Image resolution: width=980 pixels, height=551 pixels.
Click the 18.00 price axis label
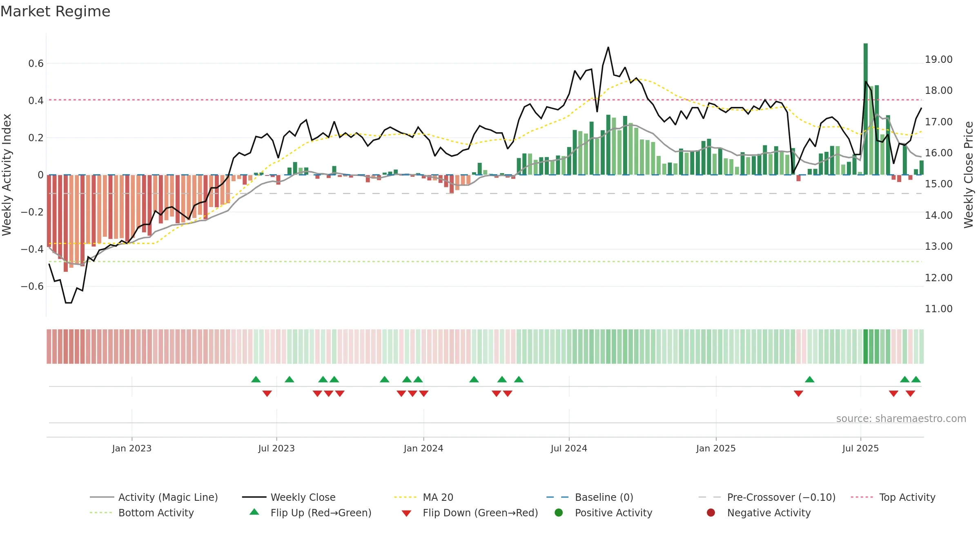pos(939,90)
